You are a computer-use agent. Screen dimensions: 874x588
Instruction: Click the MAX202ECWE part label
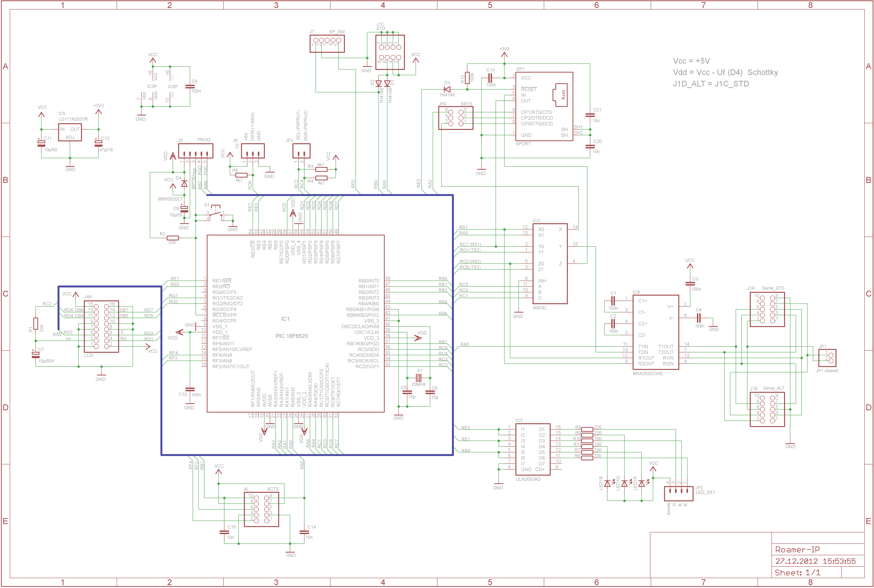648,374
